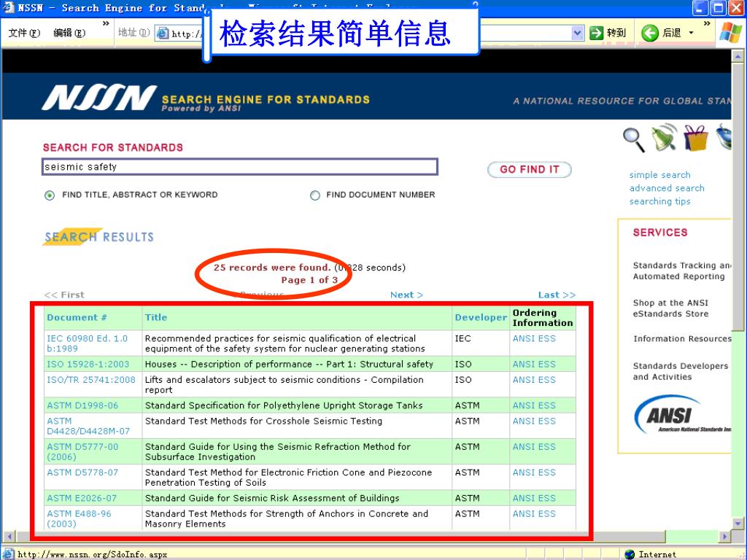747x560 pixels.
Task: Open document ASTM E488-96 (2003)
Action: pos(79,518)
